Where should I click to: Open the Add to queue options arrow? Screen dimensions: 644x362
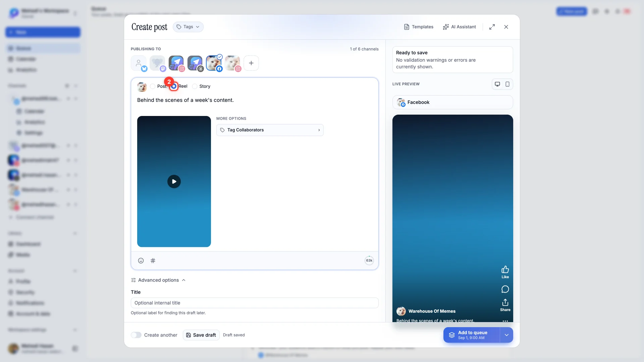point(506,335)
